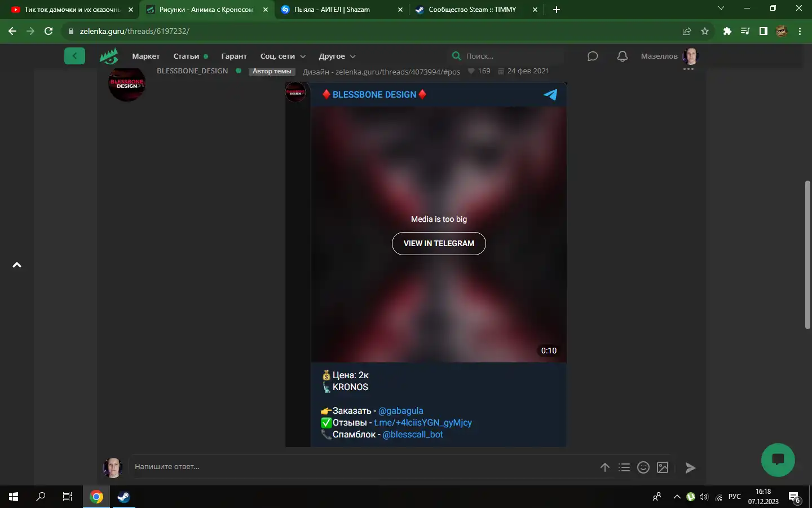Viewport: 812px width, 508px height.
Task: Expand the Соц. сети dropdown
Action: (283, 56)
